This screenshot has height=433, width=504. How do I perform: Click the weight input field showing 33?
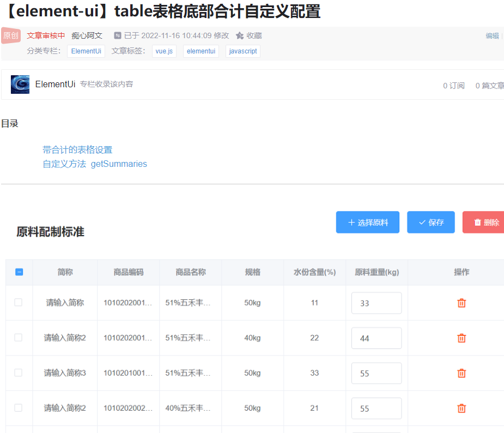click(x=377, y=303)
